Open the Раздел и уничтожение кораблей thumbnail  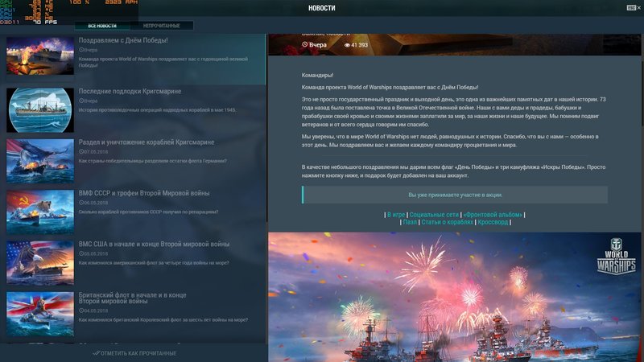(x=40, y=161)
